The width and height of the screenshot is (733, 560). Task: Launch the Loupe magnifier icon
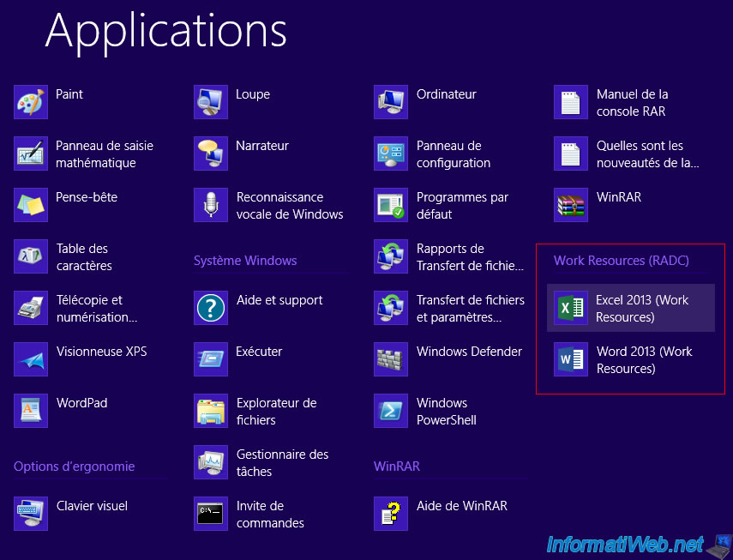(211, 102)
